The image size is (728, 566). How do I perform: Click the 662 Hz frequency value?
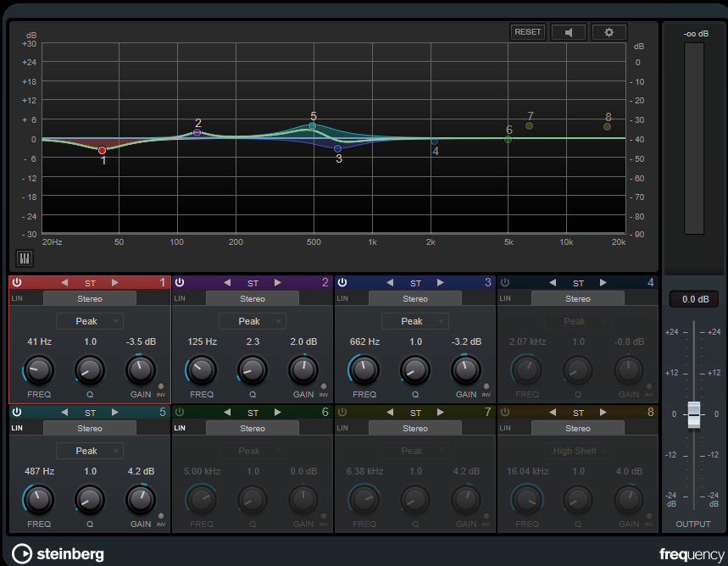[x=364, y=341]
